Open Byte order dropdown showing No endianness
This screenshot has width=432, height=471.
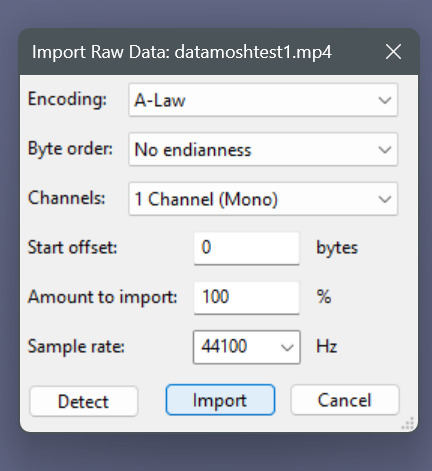click(x=263, y=150)
